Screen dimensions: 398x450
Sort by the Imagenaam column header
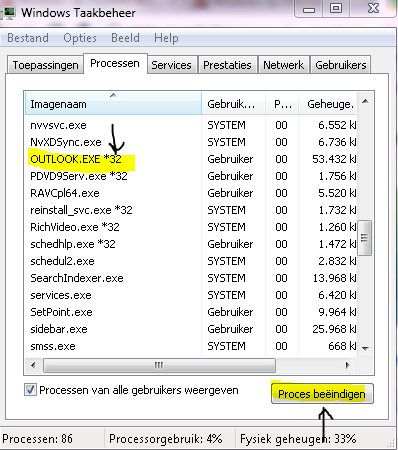[113, 104]
